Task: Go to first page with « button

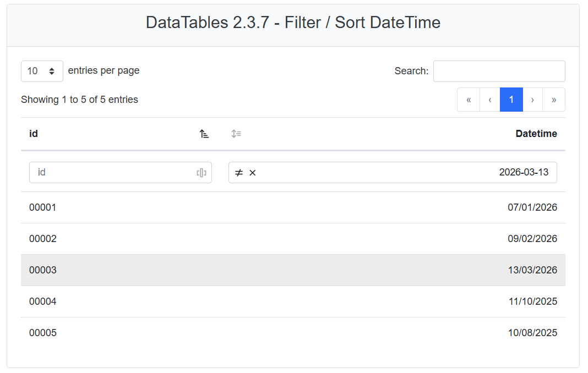Action: [x=469, y=100]
